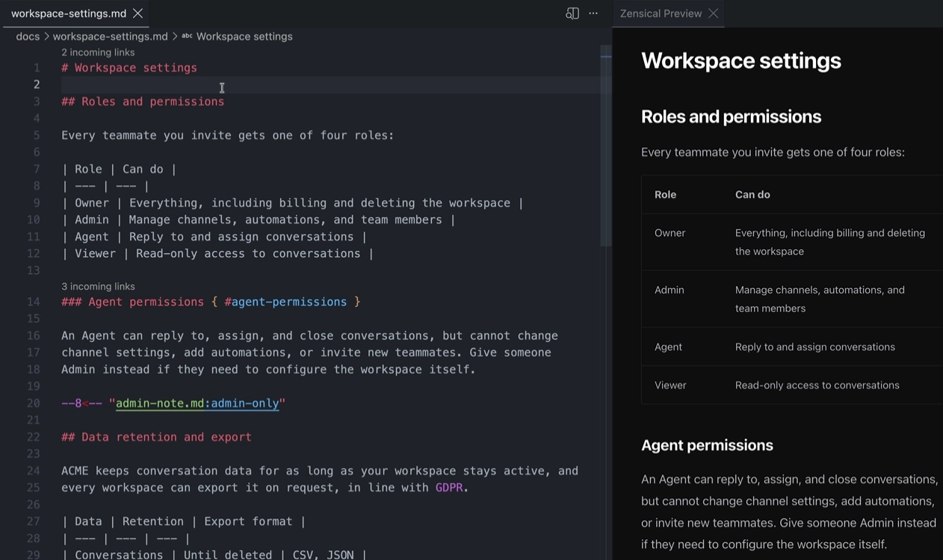Click the '| Role | Can do |' line
The image size is (943, 560).
pyautogui.click(x=119, y=169)
